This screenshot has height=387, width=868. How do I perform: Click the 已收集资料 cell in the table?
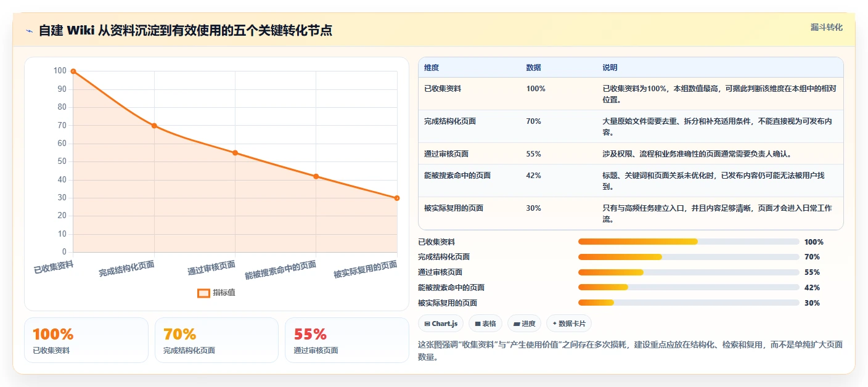coord(443,89)
